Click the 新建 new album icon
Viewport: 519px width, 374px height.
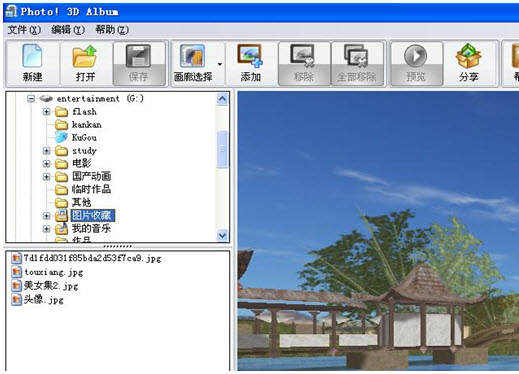pyautogui.click(x=32, y=56)
